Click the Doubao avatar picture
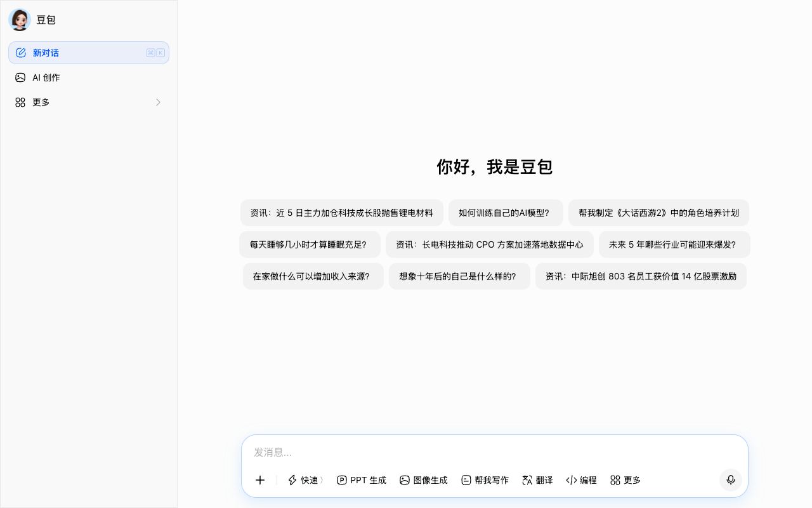The image size is (812, 508). tap(20, 20)
